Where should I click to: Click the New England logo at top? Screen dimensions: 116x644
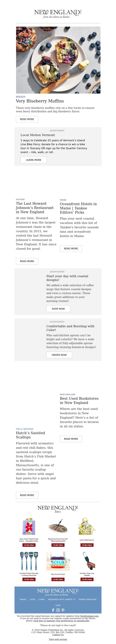(58, 14)
